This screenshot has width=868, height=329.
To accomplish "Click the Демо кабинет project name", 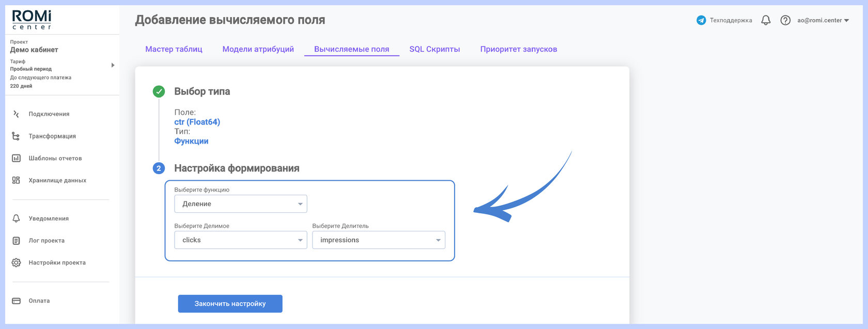I will (34, 50).
